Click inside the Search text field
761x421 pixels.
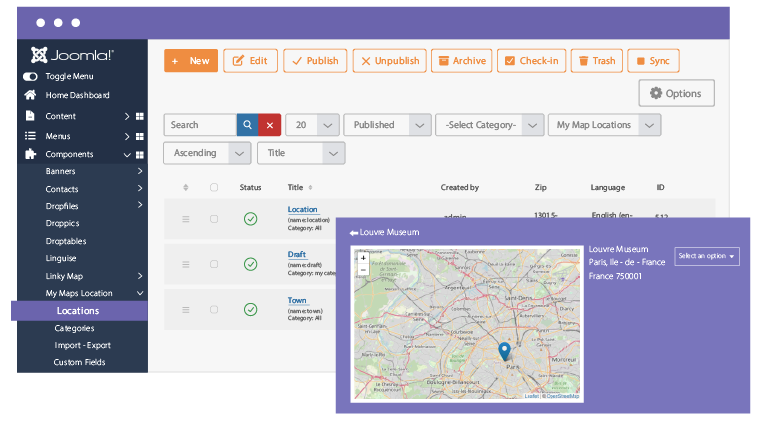pyautogui.click(x=199, y=125)
